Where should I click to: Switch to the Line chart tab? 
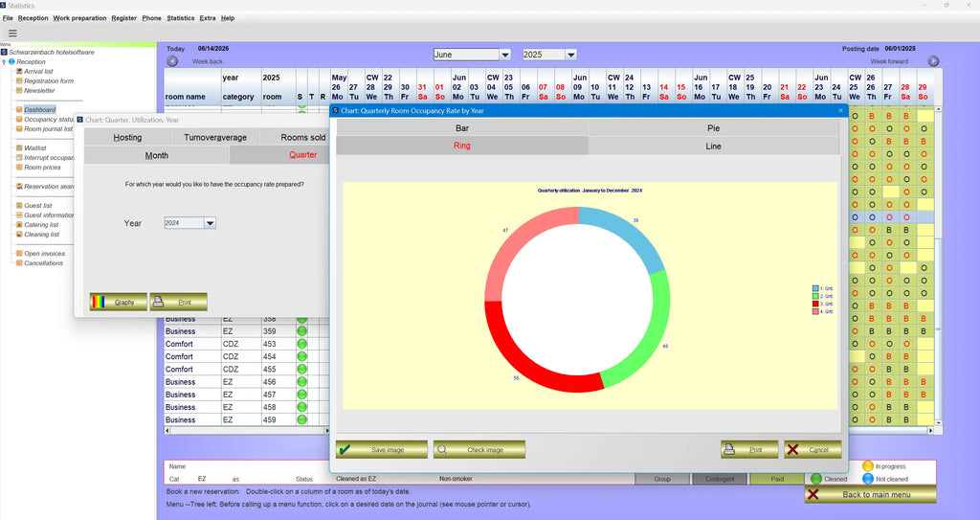[713, 146]
